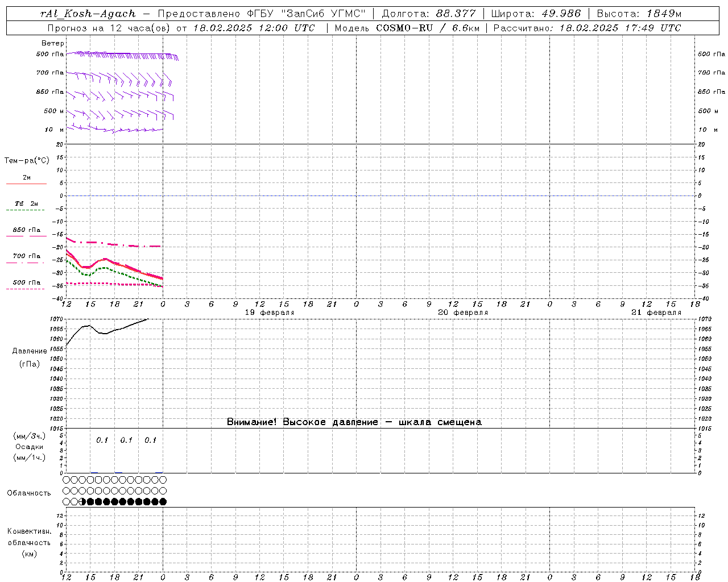This screenshot has width=728, height=582.
Task: Click the (мм/3ч.) precipitation unit label
Action: [x=30, y=436]
